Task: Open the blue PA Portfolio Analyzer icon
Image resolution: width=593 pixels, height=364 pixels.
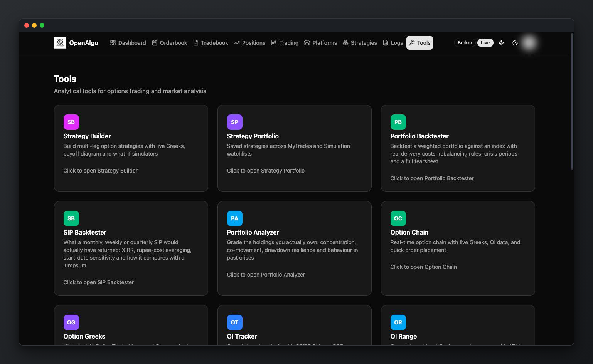Action: click(x=235, y=218)
